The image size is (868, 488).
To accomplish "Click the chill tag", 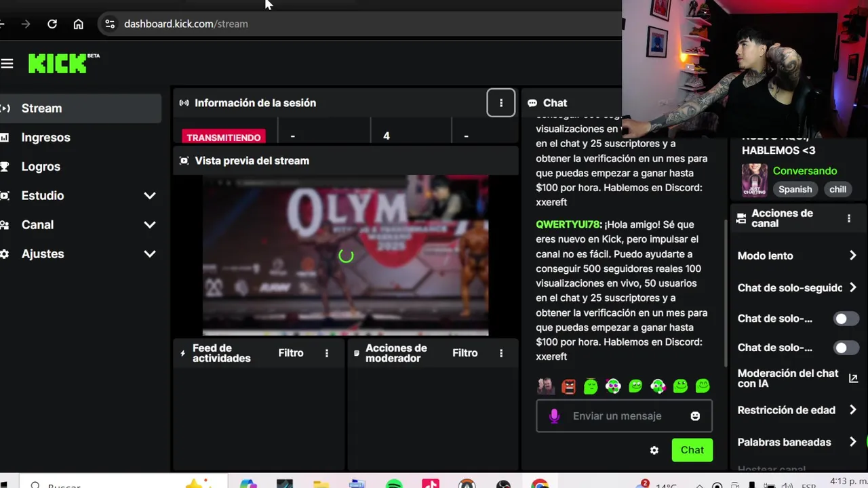I will coord(837,189).
